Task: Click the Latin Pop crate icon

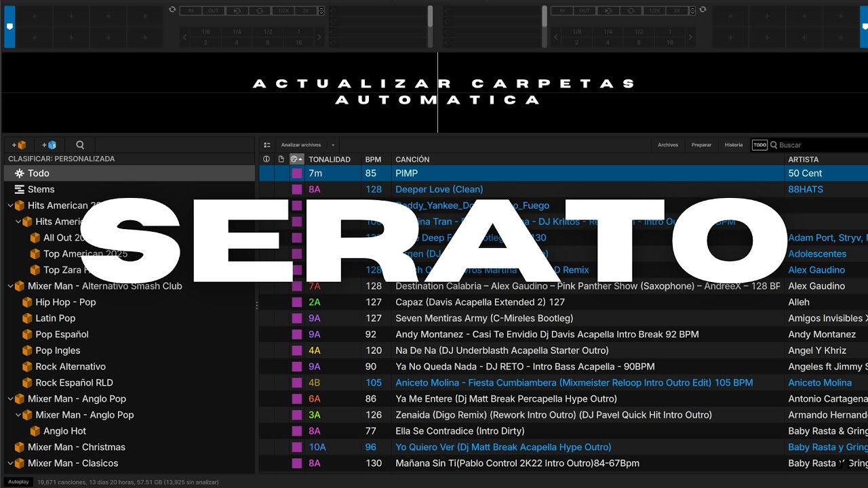Action: [x=27, y=319]
